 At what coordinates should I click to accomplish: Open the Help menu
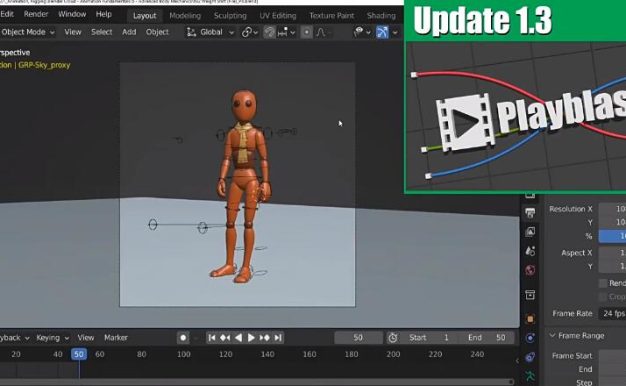coord(103,14)
